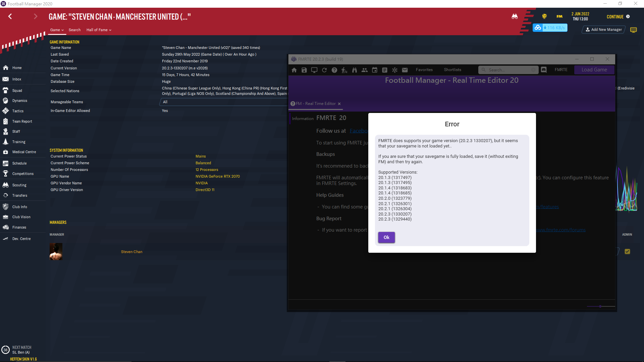Click the FMRTE envelope mail icon
The width and height of the screenshot is (644, 362).
[405, 70]
